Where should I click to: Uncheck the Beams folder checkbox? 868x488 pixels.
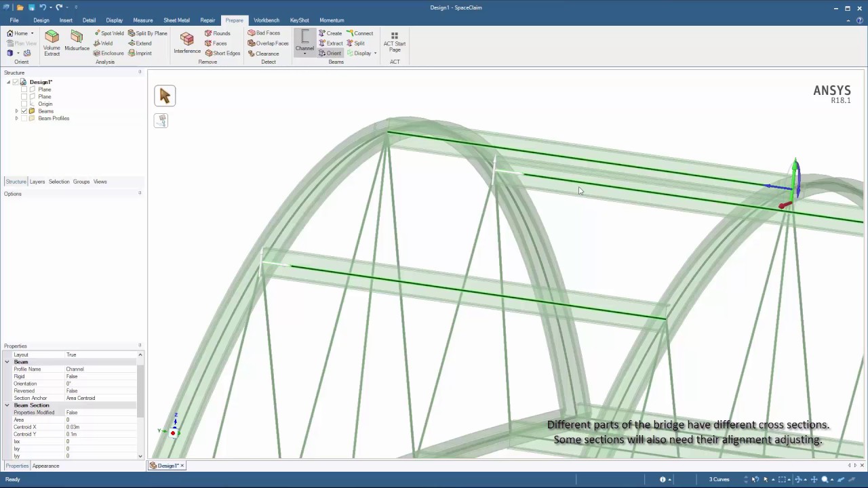(24, 110)
